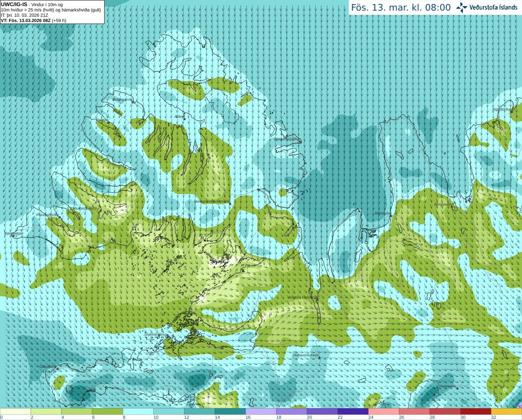Click the legend scale value 2
Image resolution: width=522 pixels, height=420 pixels.
(x=32, y=417)
